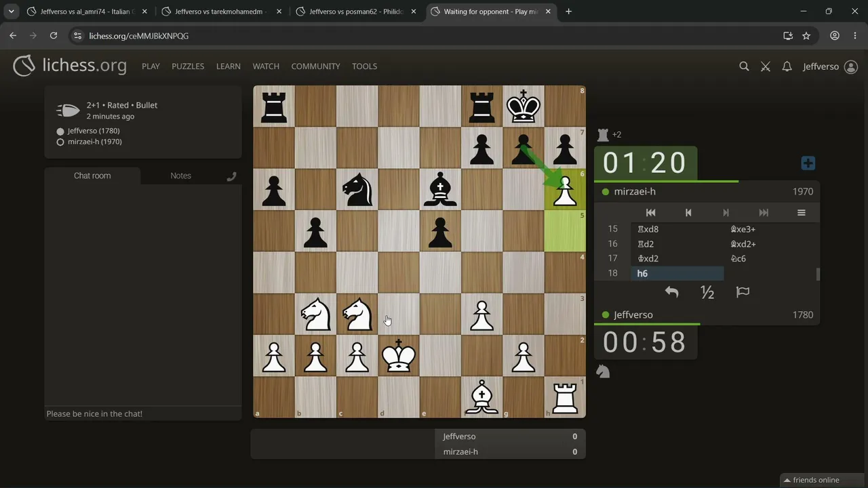Image resolution: width=868 pixels, height=488 pixels.
Task: Offer a draw with the ½ button
Action: pos(707,292)
